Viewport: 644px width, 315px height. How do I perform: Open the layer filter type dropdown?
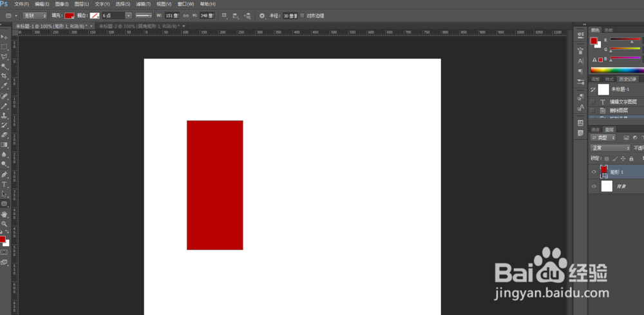click(x=603, y=138)
